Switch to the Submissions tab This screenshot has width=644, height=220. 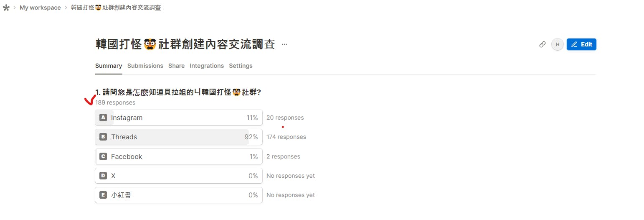[145, 66]
